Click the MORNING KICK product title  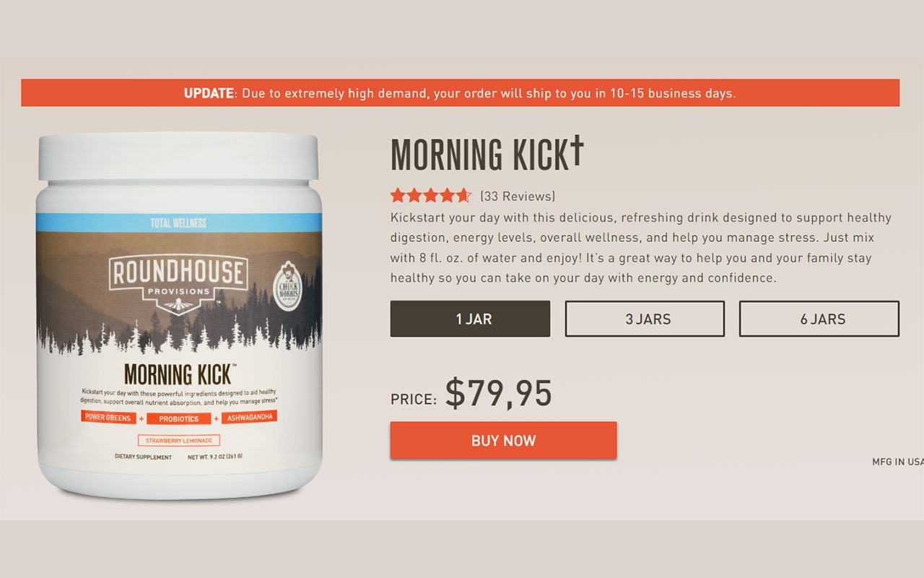click(479, 154)
